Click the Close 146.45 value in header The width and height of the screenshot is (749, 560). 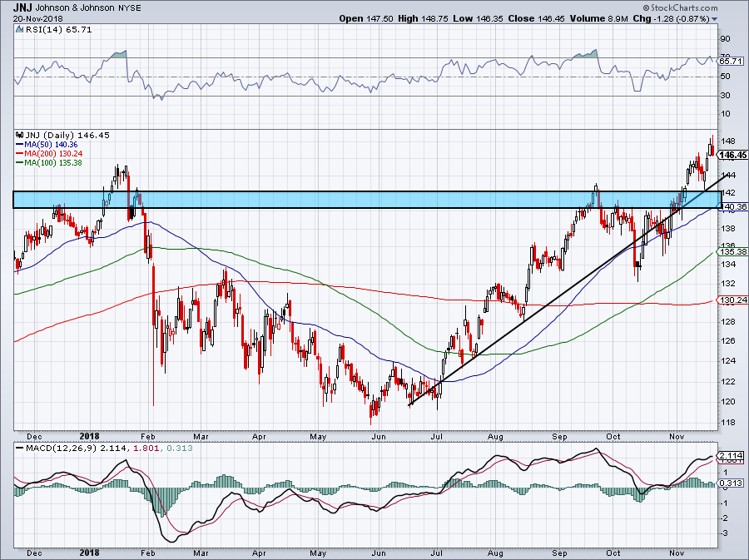(x=536, y=18)
